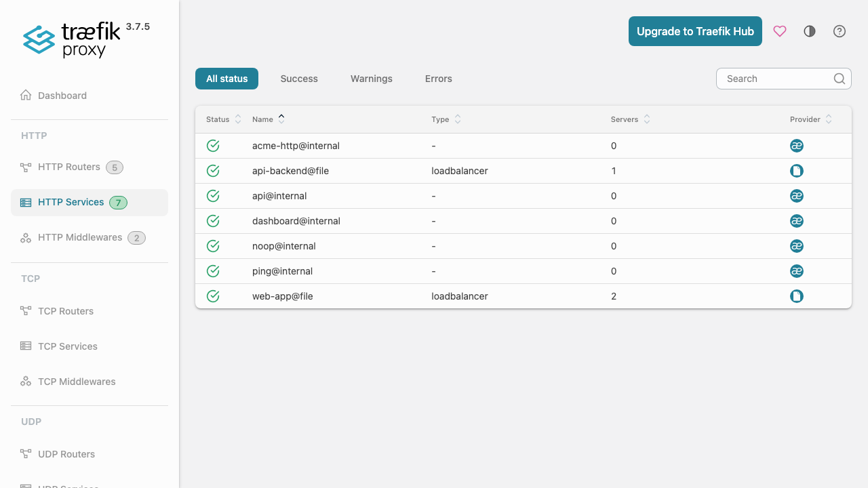This screenshot has height=488, width=868.
Task: Filter services by Success
Action: point(299,79)
